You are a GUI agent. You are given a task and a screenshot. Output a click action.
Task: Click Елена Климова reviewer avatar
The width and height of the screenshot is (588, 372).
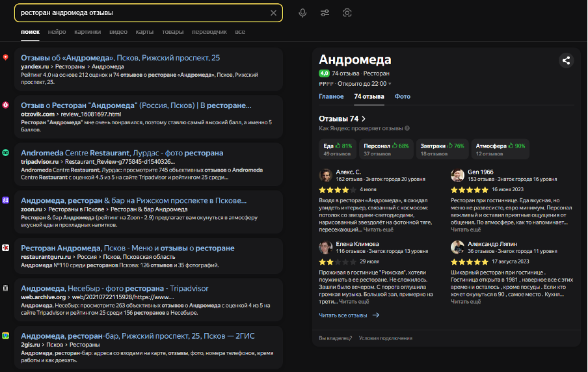coord(326,247)
